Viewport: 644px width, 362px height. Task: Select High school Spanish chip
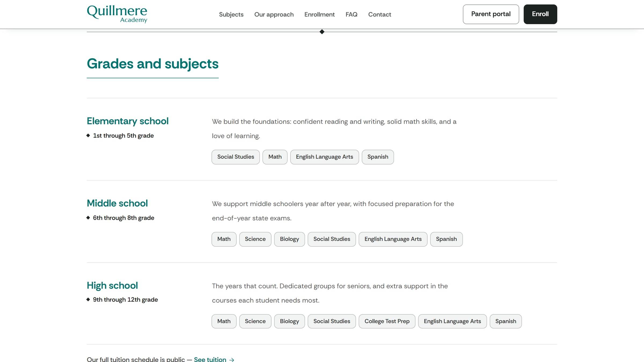click(x=506, y=321)
